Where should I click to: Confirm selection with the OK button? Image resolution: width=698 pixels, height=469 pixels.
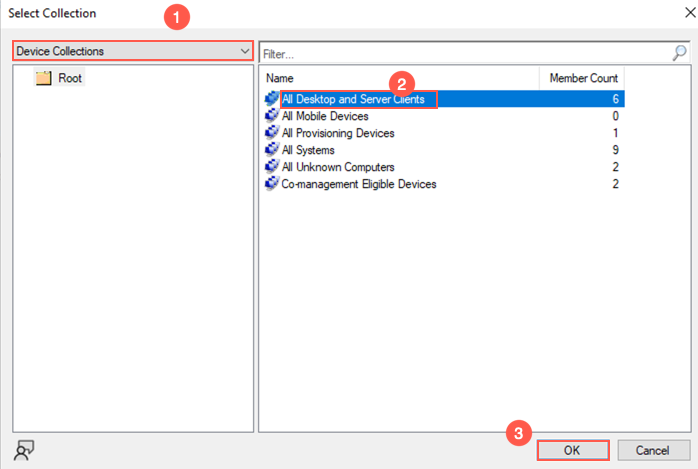[573, 450]
